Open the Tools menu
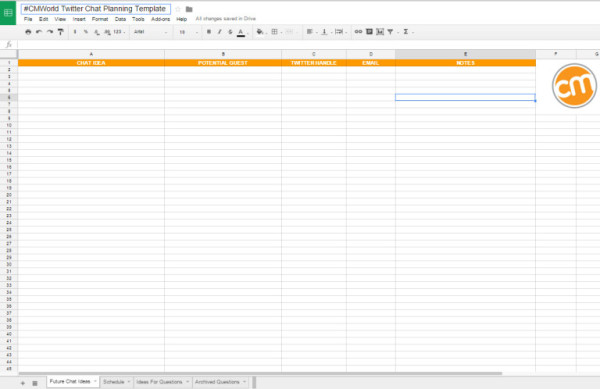The width and height of the screenshot is (600, 389). point(138,19)
